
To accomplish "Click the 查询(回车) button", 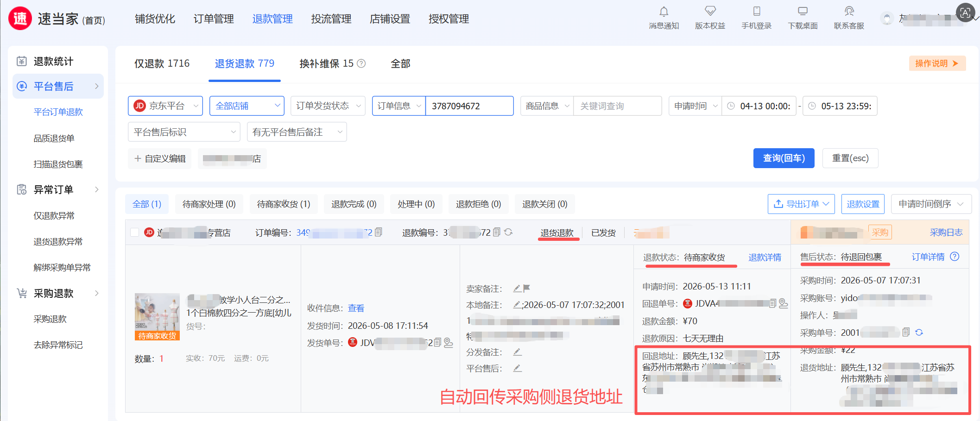I will [784, 158].
